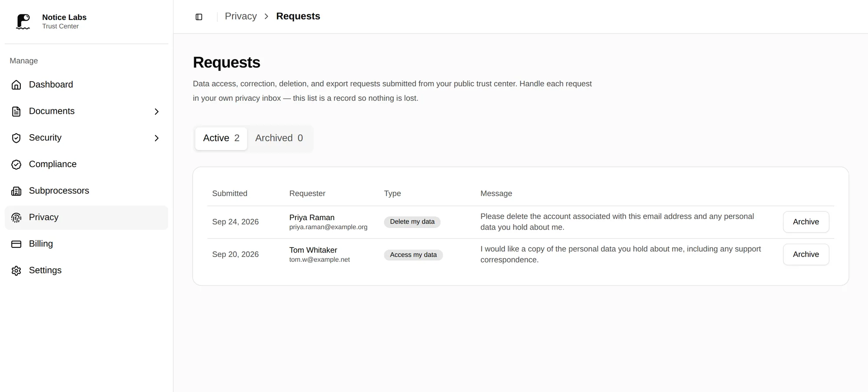Toggle the sidebar panel icon
Image resolution: width=868 pixels, height=392 pixels.
click(x=199, y=17)
